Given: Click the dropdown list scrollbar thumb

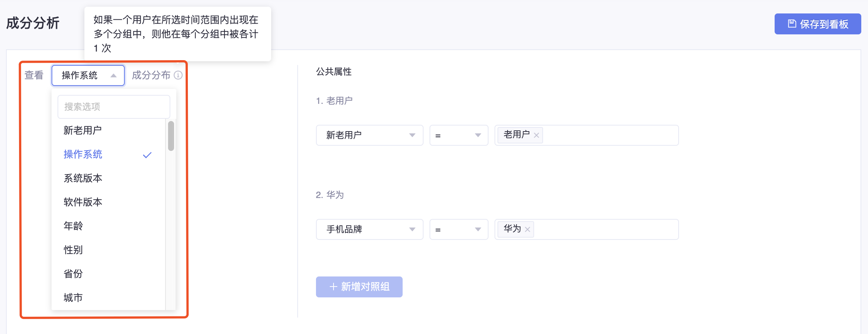Looking at the screenshot, I should point(171,136).
